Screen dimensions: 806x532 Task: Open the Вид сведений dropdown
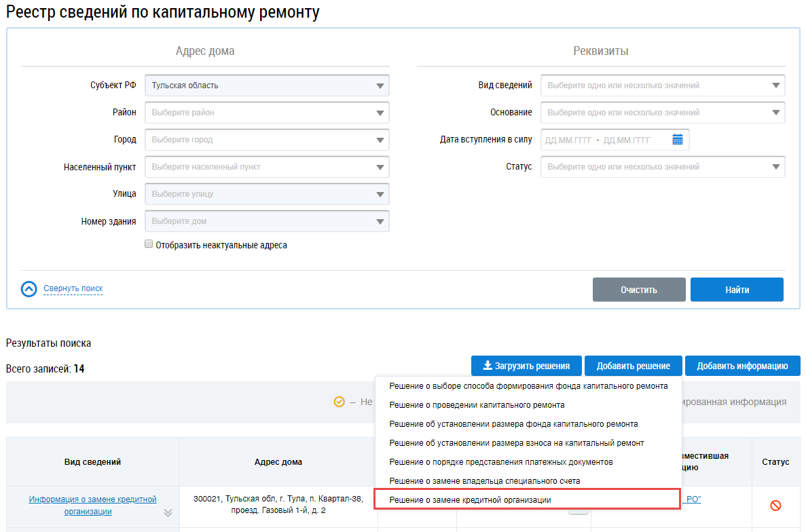click(x=663, y=85)
